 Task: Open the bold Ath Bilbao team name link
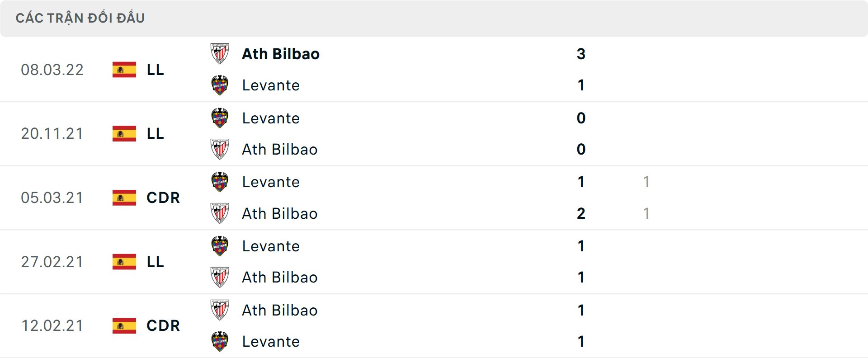(x=280, y=54)
